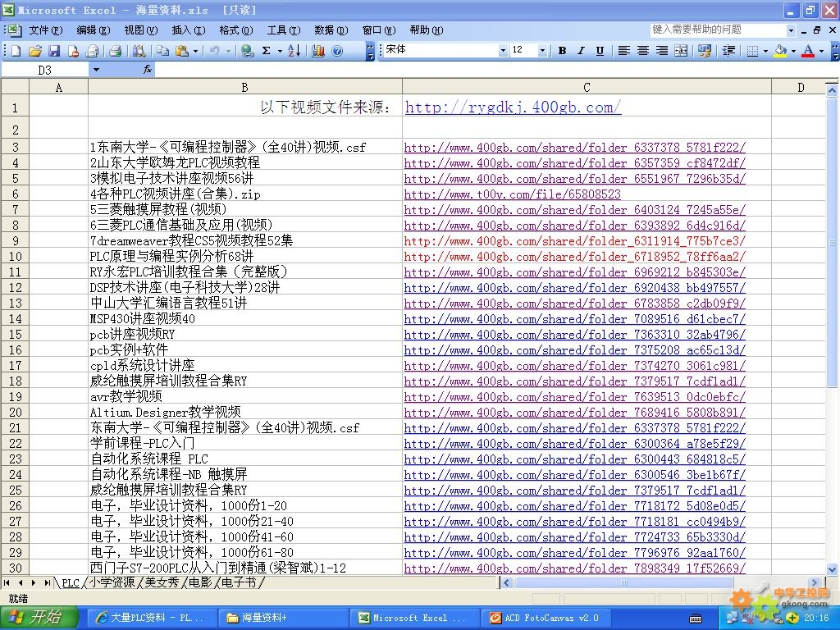Click the Undo arrow icon
The image size is (840, 630).
(214, 51)
